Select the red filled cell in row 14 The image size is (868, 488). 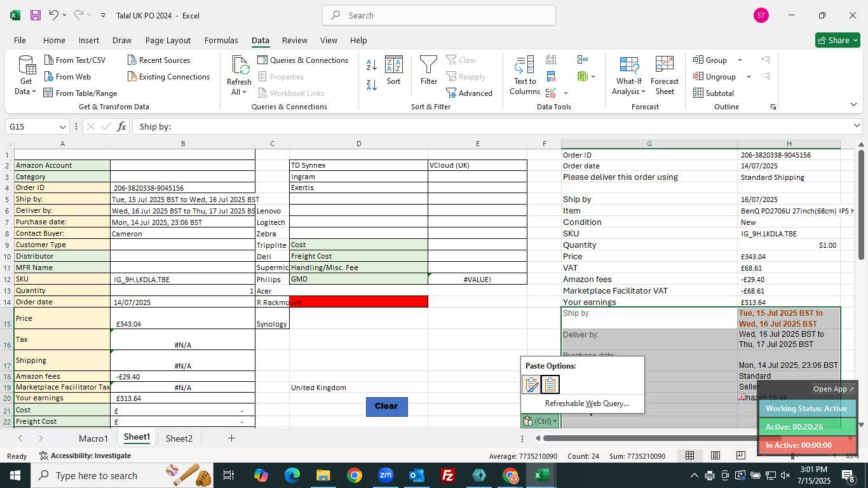(x=358, y=301)
